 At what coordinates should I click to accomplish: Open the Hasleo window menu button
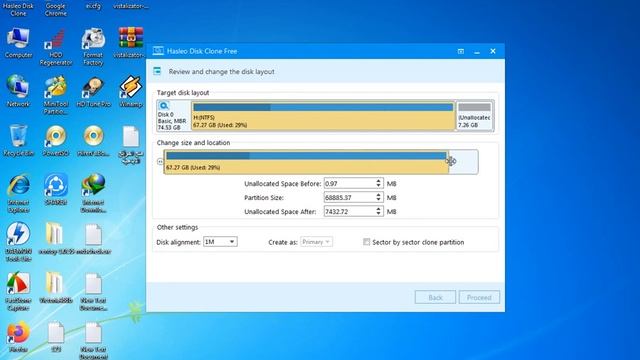pos(460,51)
